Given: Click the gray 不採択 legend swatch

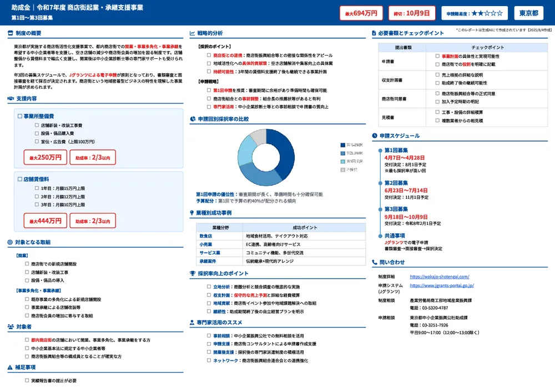Looking at the screenshot, I should coord(342,169).
